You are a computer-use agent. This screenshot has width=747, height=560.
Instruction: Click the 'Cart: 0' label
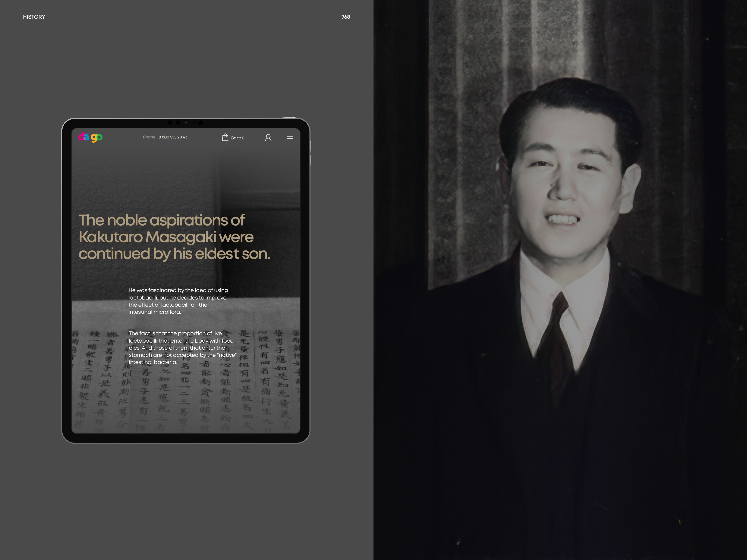237,138
